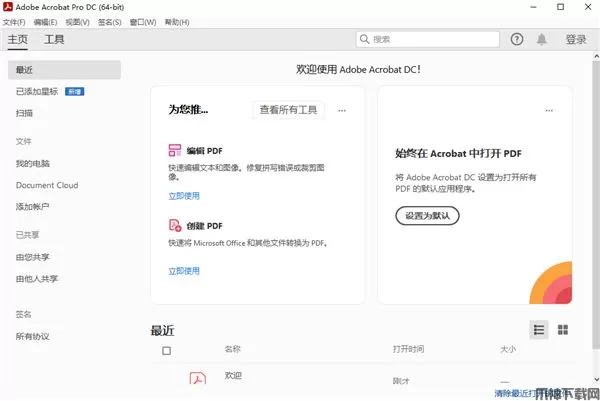Switch to list view icon
Viewport: 600px width, 401px height.
539,330
